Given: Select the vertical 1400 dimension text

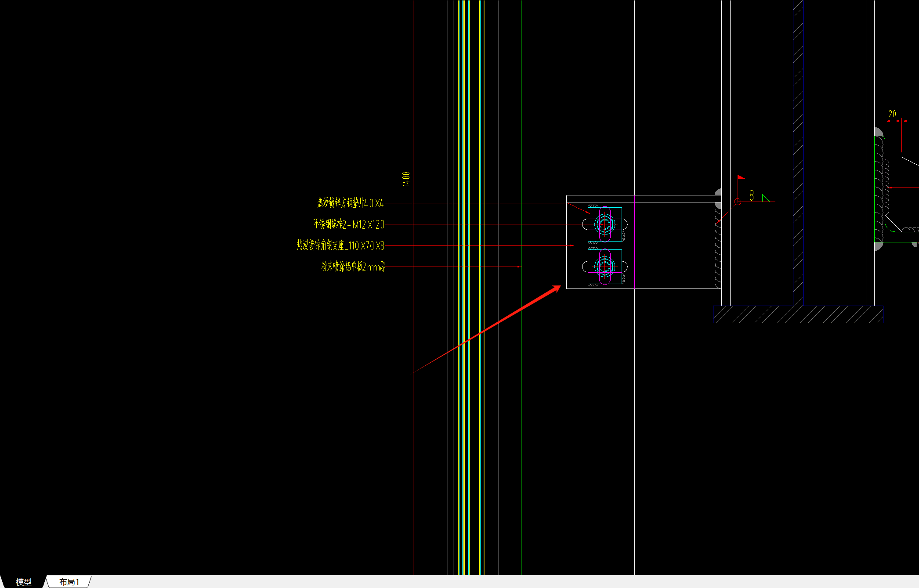Looking at the screenshot, I should coord(406,179).
